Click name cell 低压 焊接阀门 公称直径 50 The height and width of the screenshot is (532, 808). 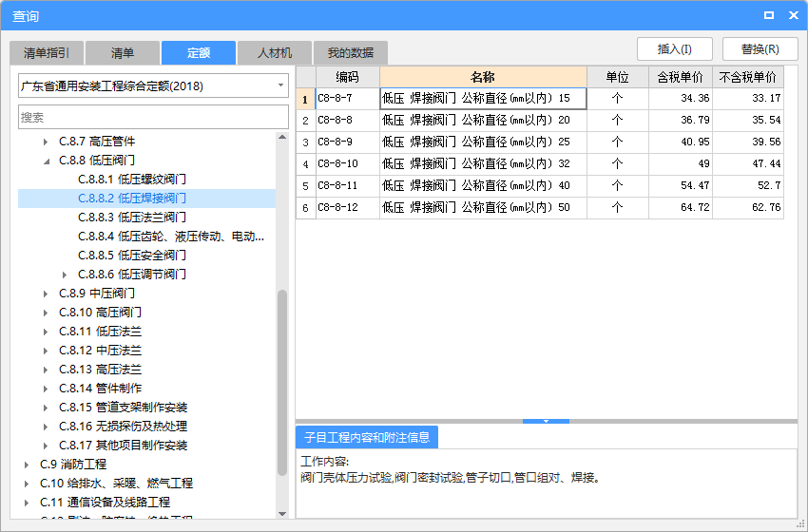coord(483,208)
